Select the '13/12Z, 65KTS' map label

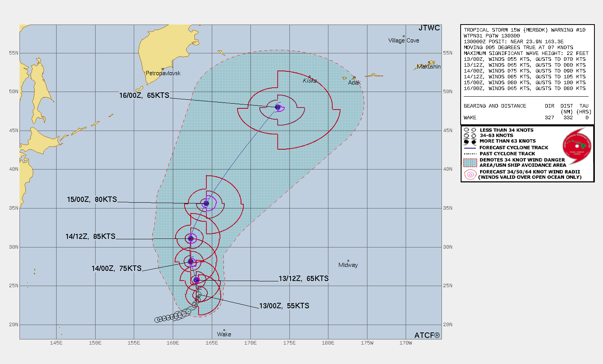(x=304, y=279)
